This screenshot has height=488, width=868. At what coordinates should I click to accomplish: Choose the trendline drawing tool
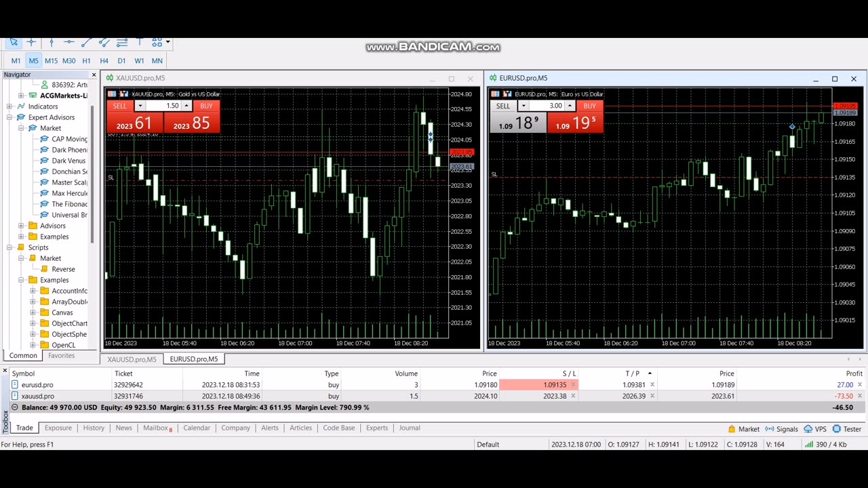[x=86, y=42]
